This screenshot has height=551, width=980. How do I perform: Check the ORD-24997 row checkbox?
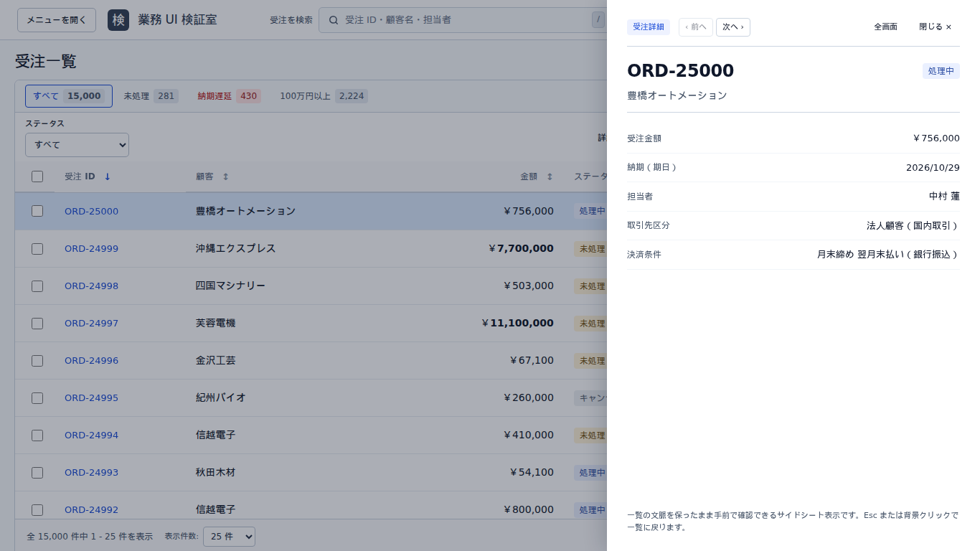(37, 324)
